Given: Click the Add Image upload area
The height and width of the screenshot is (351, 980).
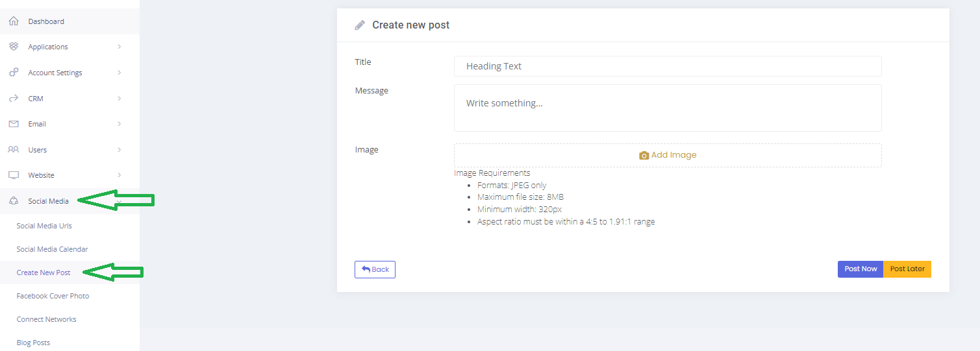Looking at the screenshot, I should click(667, 155).
